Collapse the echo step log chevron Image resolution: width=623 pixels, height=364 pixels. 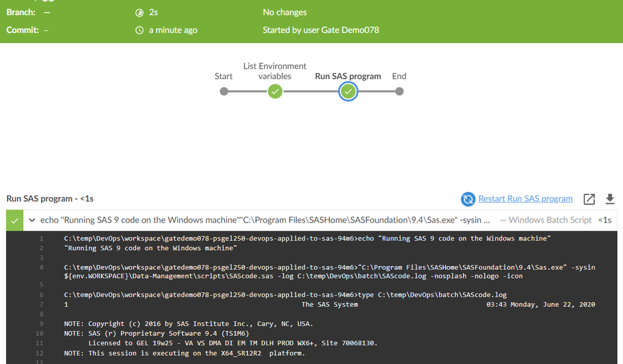pos(32,220)
